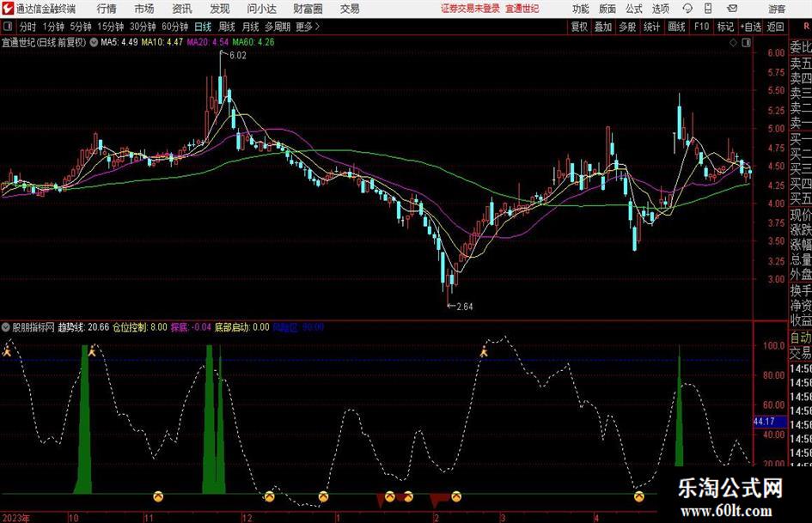Open the mail envelope icon
The height and width of the screenshot is (523, 812).
(732, 9)
